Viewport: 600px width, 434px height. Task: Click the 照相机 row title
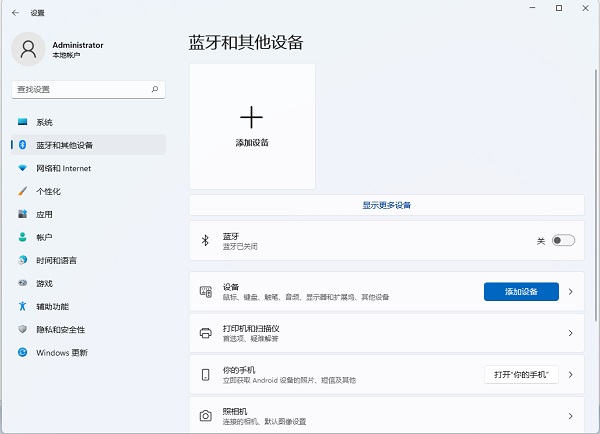[235, 411]
